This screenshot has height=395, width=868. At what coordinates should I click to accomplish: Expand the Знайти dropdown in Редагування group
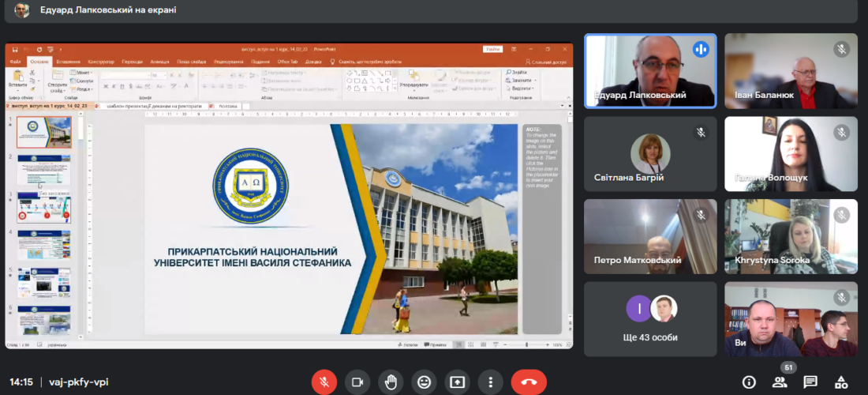pos(521,73)
